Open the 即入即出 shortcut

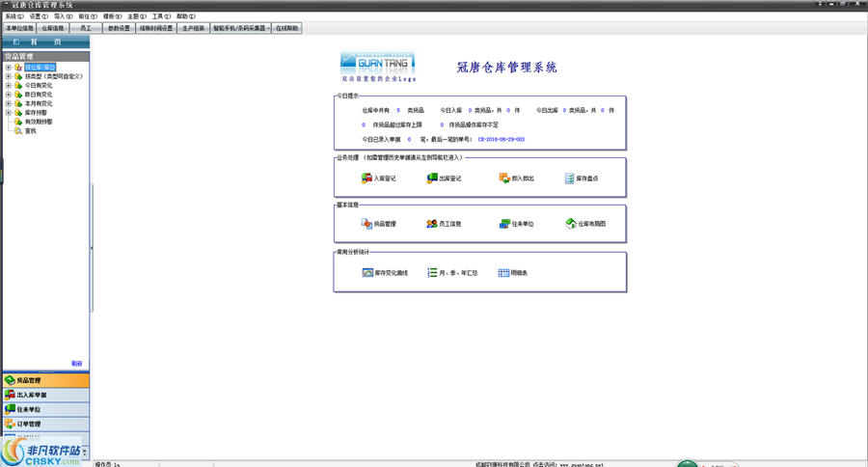click(517, 179)
